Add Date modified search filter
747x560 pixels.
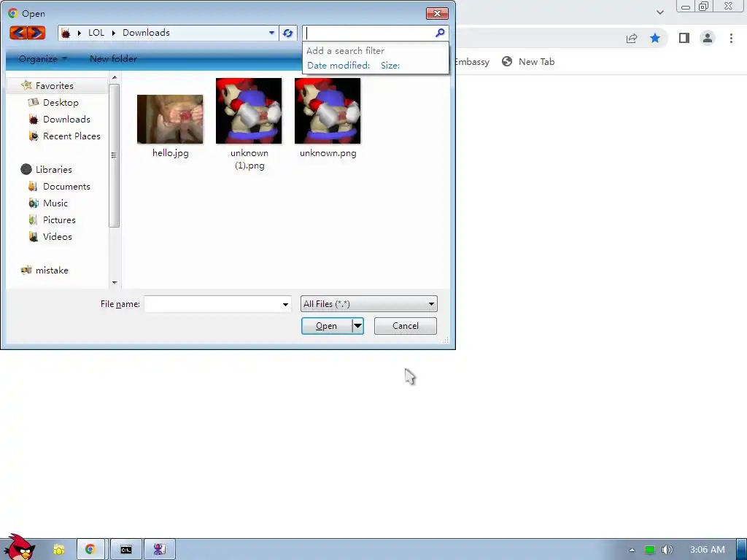338,65
